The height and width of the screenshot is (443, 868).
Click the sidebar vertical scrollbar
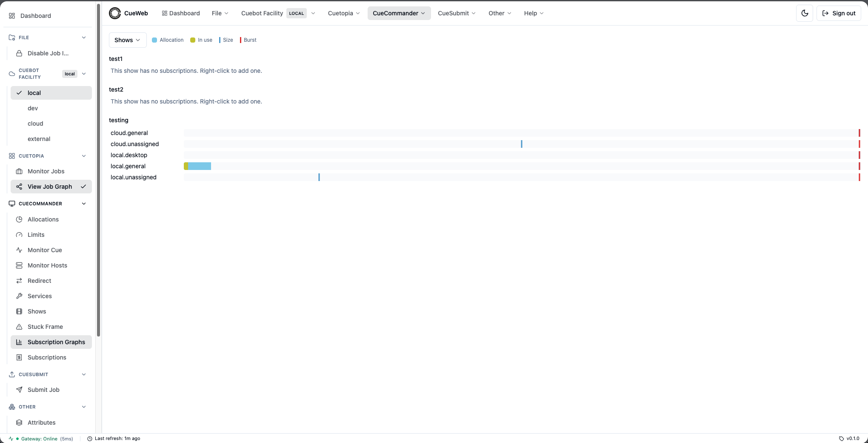(x=99, y=170)
